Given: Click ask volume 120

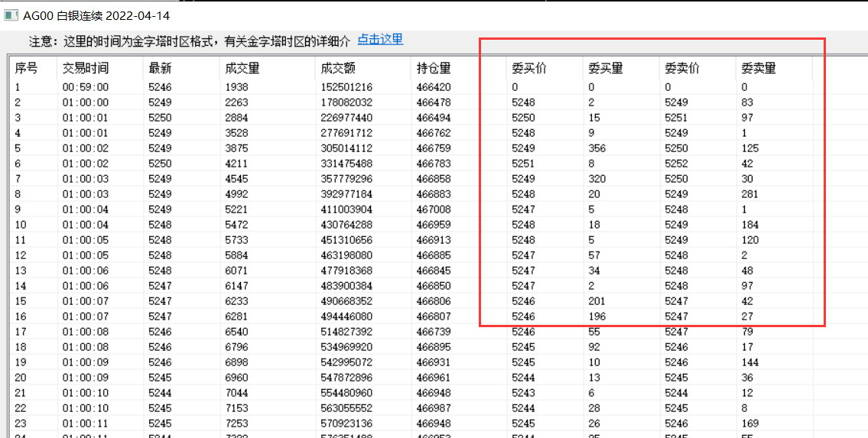Looking at the screenshot, I should tap(749, 241).
